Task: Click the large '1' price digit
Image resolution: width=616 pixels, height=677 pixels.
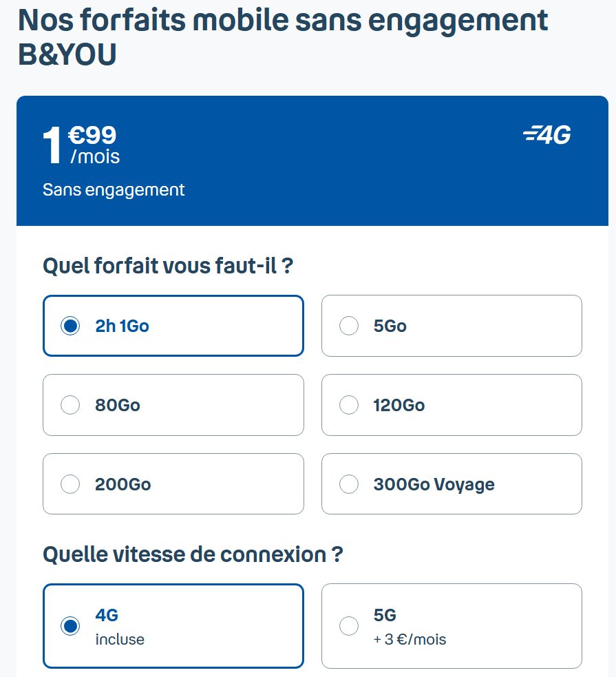Action: coord(53,146)
